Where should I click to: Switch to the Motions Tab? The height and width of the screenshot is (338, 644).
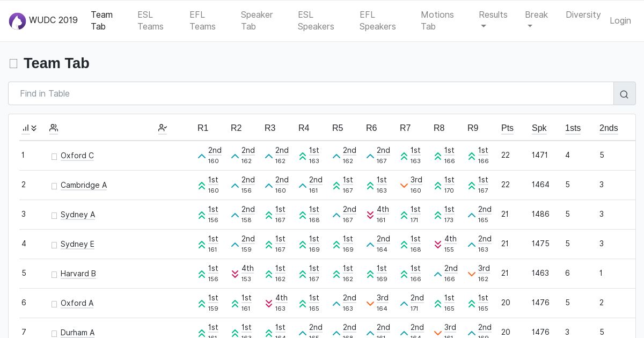tap(437, 20)
